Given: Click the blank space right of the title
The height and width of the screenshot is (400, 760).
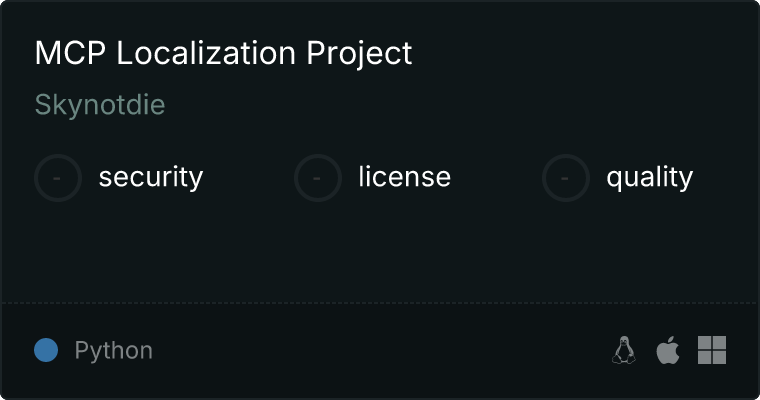Looking at the screenshot, I should click(580, 53).
